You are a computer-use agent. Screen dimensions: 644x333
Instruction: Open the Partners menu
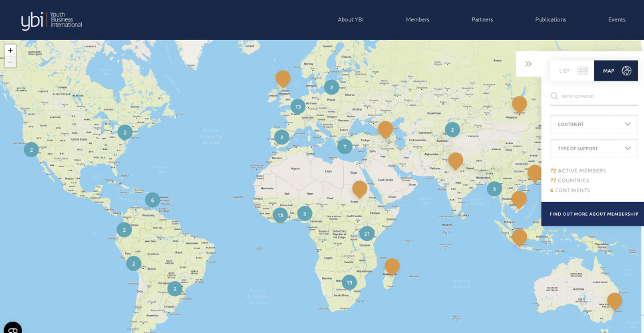coord(482,20)
